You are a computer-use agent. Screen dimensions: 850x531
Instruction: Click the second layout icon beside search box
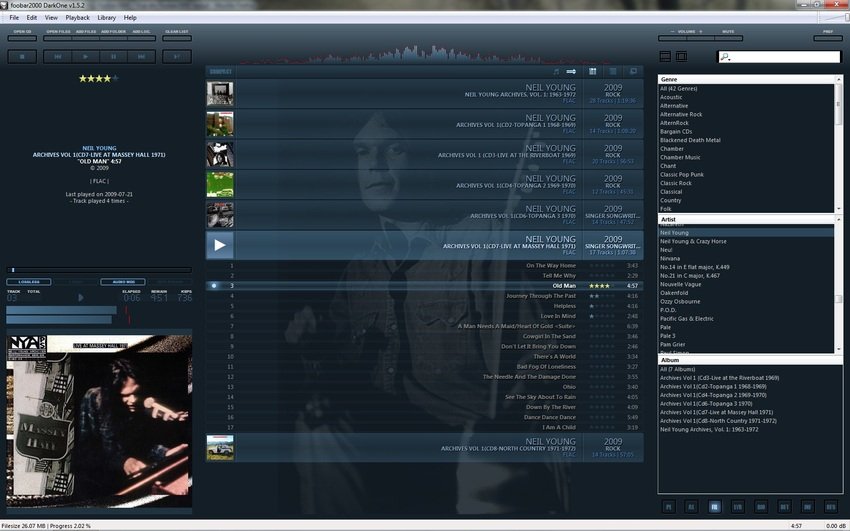(681, 56)
